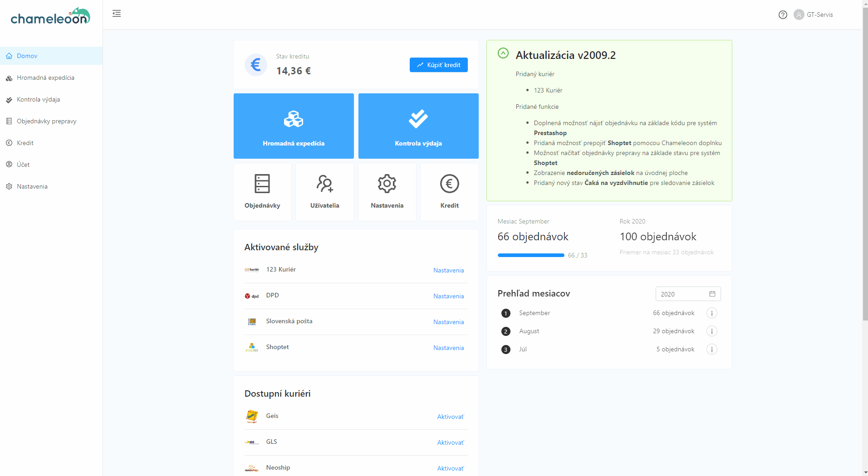
Task: Open Nastavenia for DPD
Action: coord(448,296)
